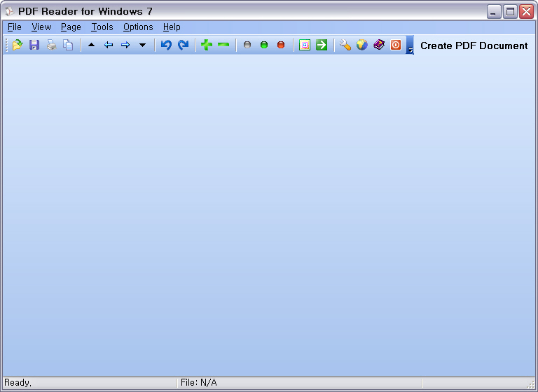Open the Options menu
Image resolution: width=538 pixels, height=392 pixels.
click(138, 27)
